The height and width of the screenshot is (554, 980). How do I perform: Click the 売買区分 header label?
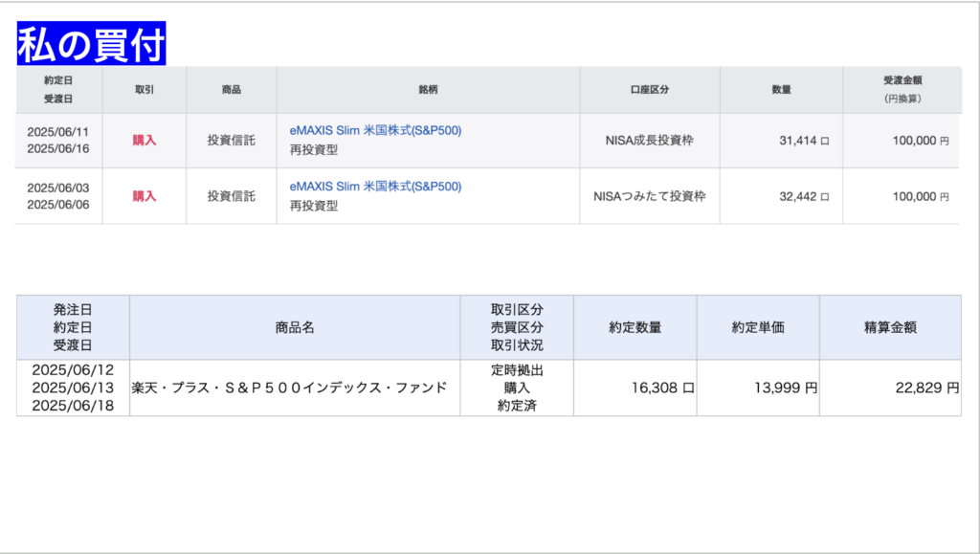[517, 327]
